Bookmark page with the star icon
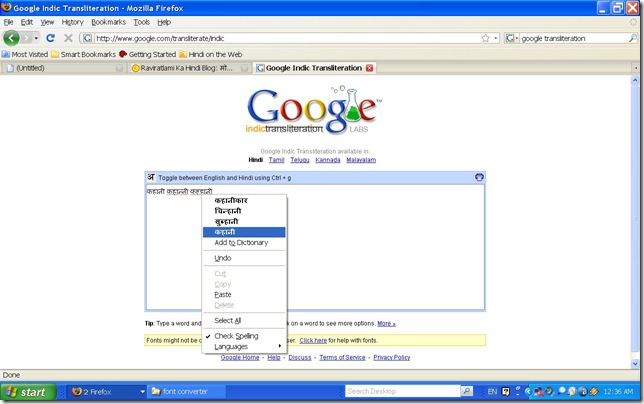This screenshot has height=404, width=644. point(485,38)
